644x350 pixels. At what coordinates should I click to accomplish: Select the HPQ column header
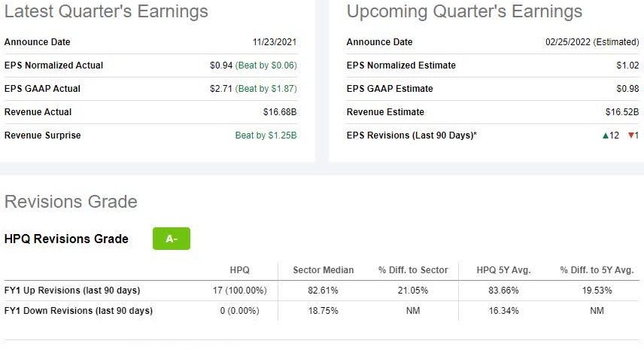[239, 270]
